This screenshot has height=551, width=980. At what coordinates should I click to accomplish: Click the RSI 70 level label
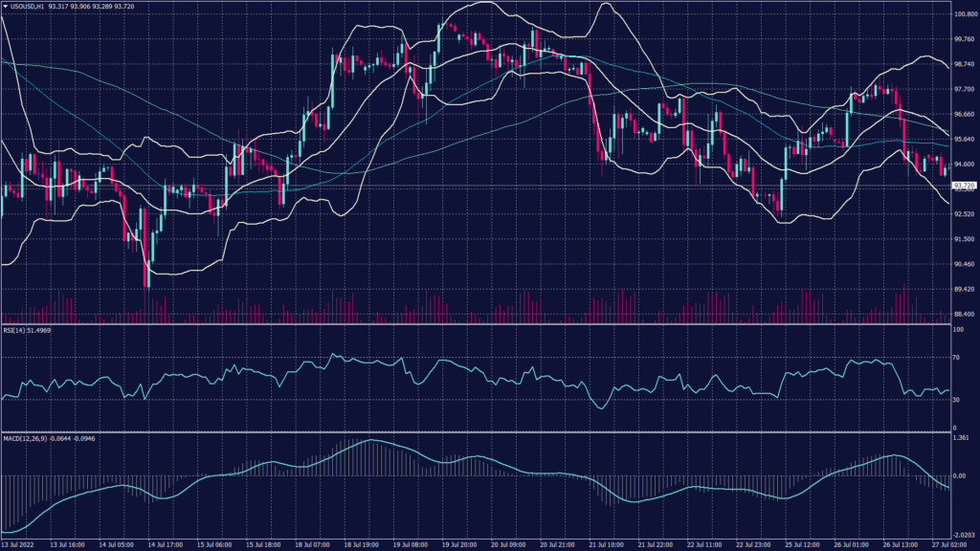pos(957,356)
